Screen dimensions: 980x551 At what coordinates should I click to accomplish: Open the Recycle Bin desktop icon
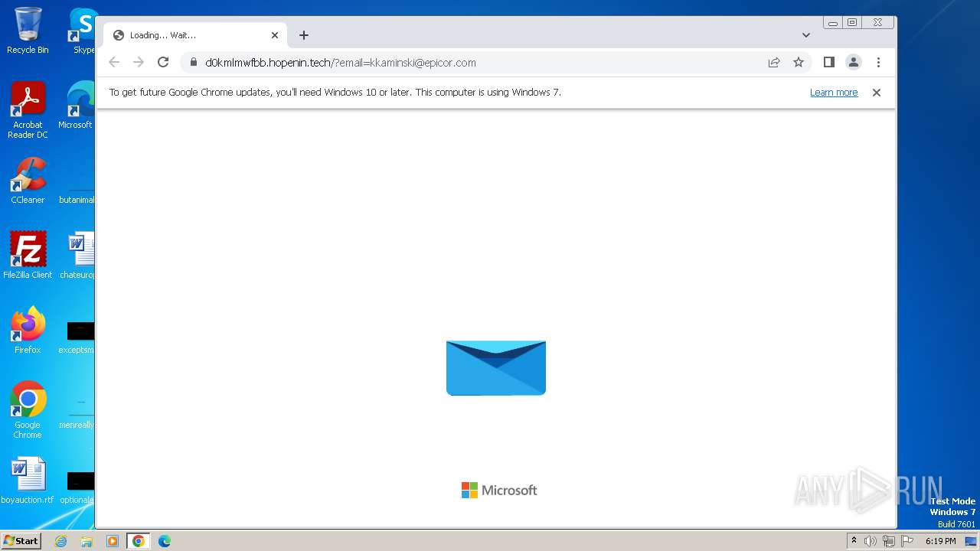click(x=28, y=31)
